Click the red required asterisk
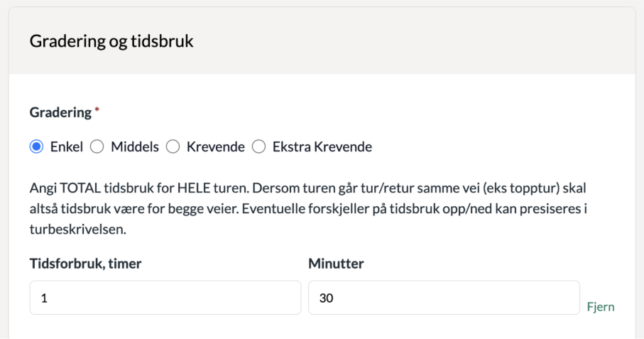 [x=97, y=110]
